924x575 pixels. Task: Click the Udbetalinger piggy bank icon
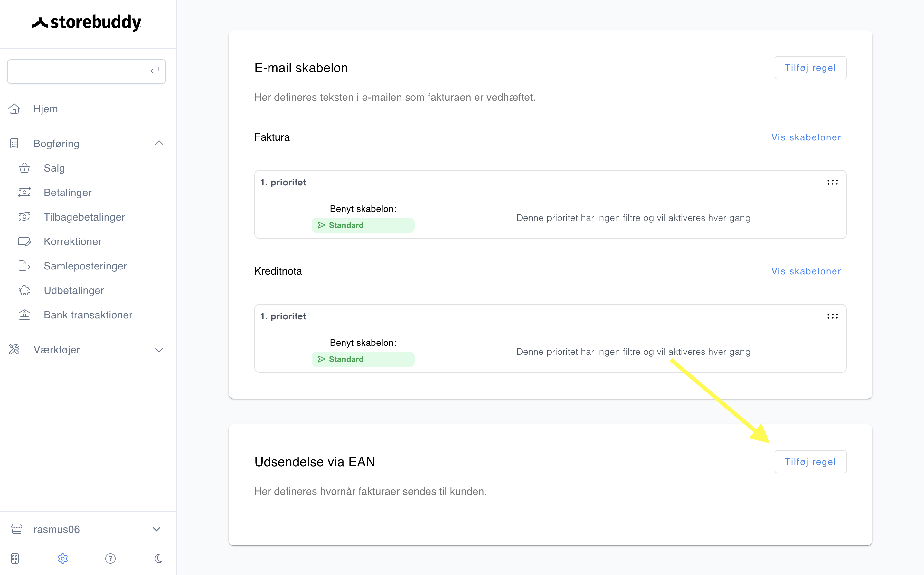pyautogui.click(x=25, y=290)
